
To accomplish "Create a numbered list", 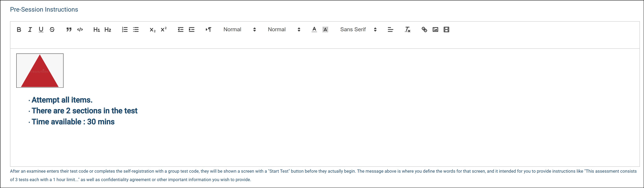I will [x=124, y=29].
